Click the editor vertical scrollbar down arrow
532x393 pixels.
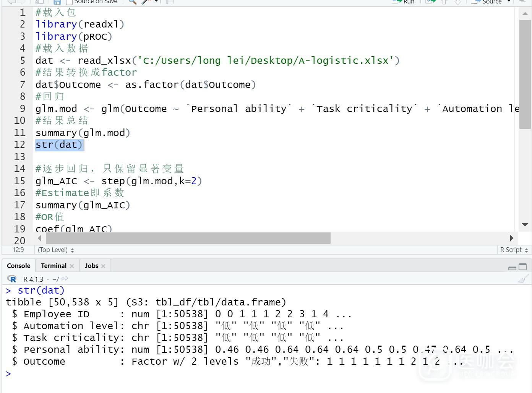(x=525, y=225)
